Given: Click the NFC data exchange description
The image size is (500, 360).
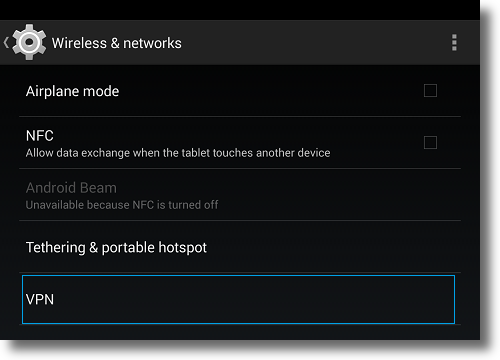Looking at the screenshot, I should (x=178, y=153).
